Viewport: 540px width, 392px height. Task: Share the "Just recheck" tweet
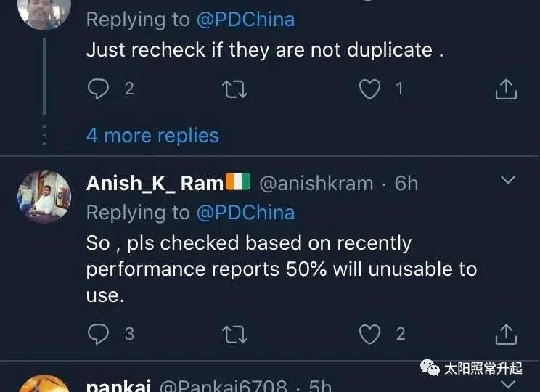pyautogui.click(x=505, y=89)
